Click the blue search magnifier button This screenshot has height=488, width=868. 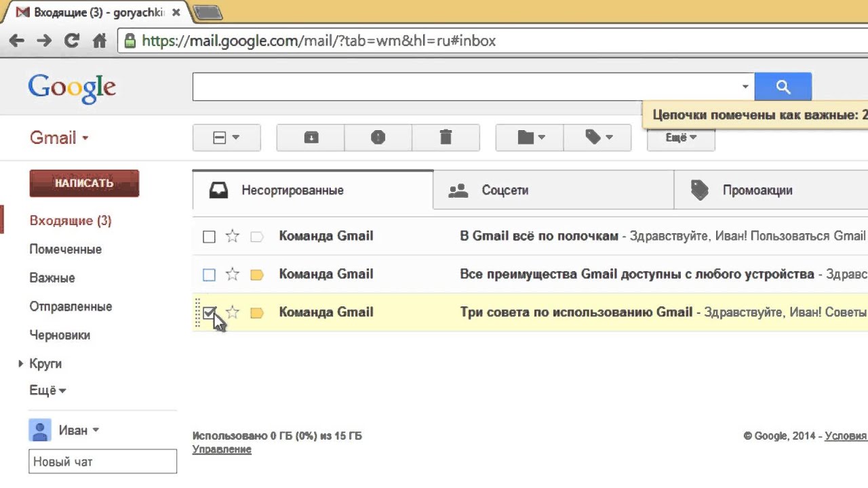pyautogui.click(x=783, y=87)
